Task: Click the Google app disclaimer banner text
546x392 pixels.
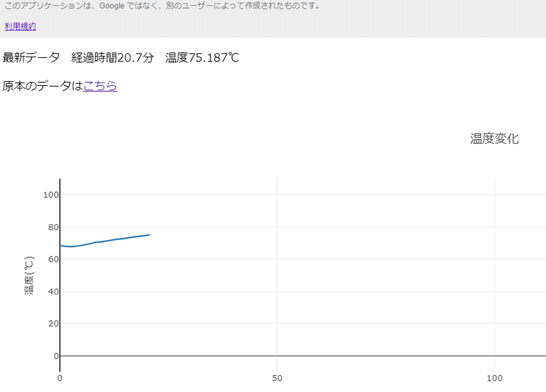Action: 162,6
